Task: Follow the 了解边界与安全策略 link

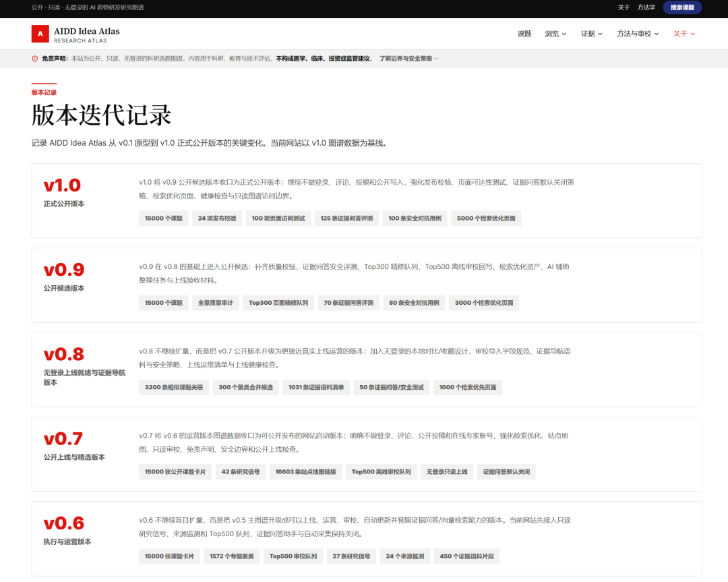Action: pos(408,59)
